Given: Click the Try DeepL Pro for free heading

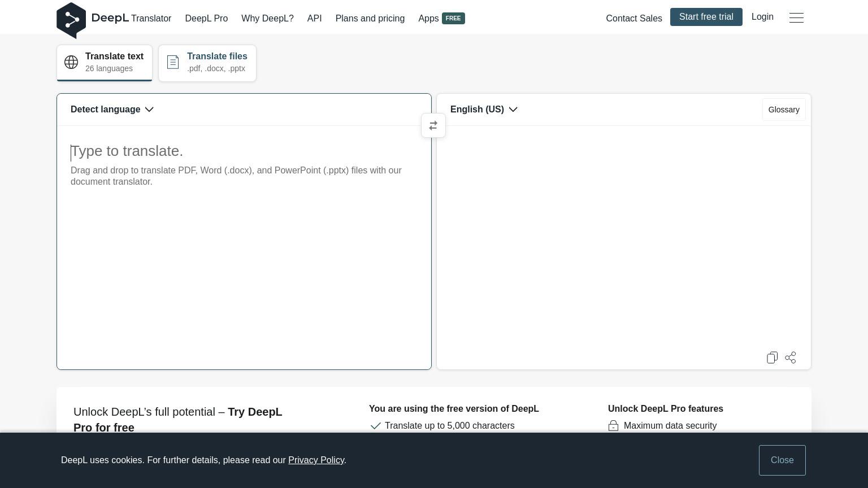Looking at the screenshot, I should pyautogui.click(x=177, y=420).
